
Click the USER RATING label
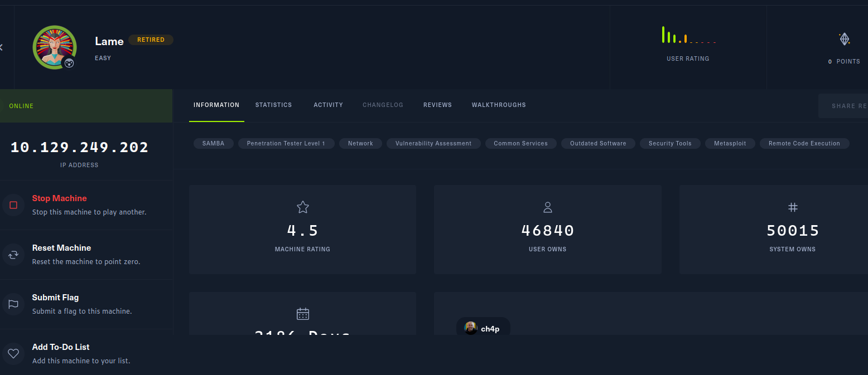(x=688, y=59)
